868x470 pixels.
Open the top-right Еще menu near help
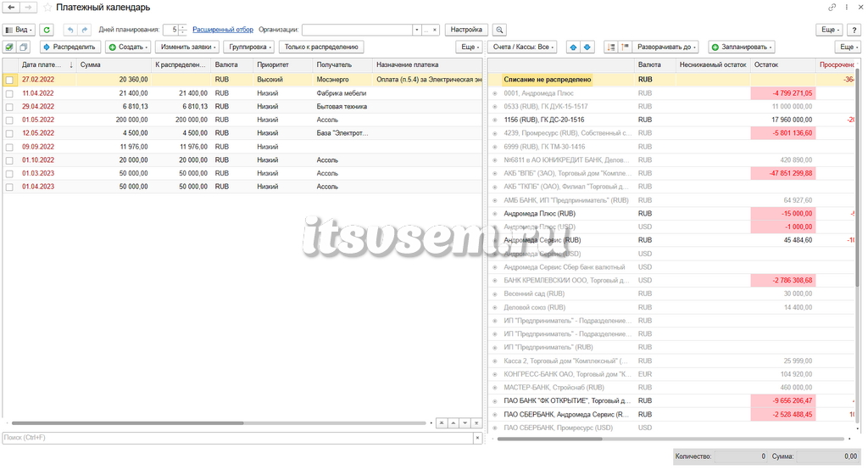click(x=830, y=30)
